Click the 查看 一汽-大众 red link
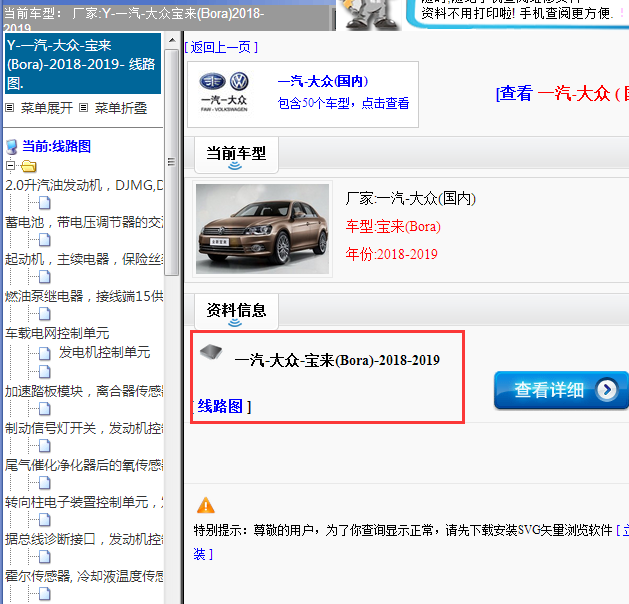 point(562,93)
